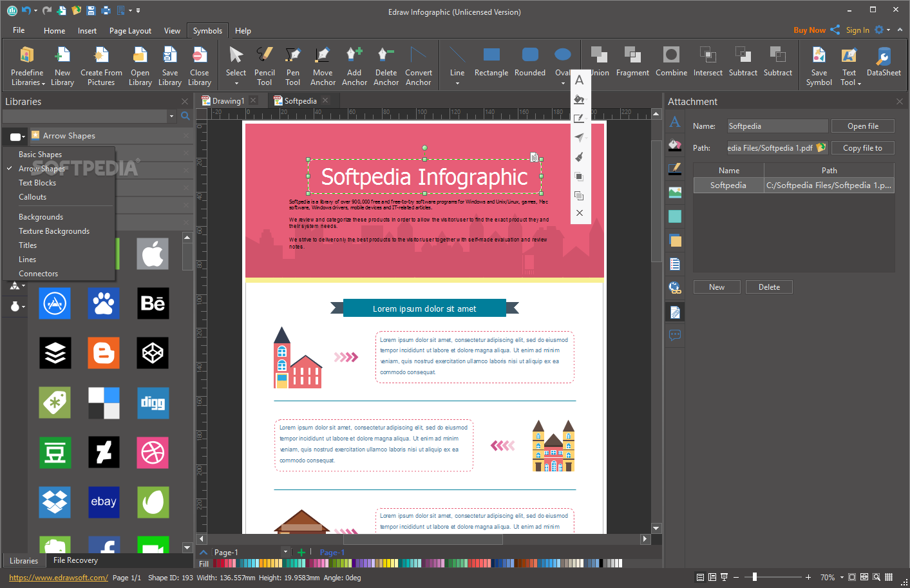Activate the Select pointer tool
Screen dimensions: 910x588
[236, 66]
